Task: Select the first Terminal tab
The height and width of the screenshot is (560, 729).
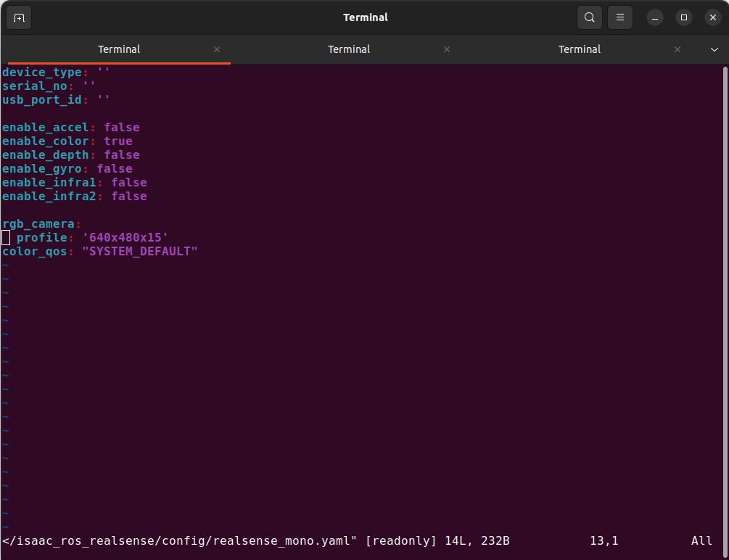Action: [x=119, y=49]
